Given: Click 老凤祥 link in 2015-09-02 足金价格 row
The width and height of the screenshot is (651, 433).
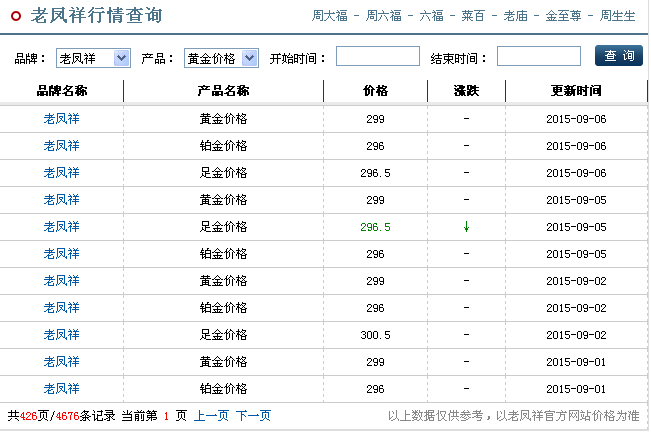Looking at the screenshot, I should 61,335.
